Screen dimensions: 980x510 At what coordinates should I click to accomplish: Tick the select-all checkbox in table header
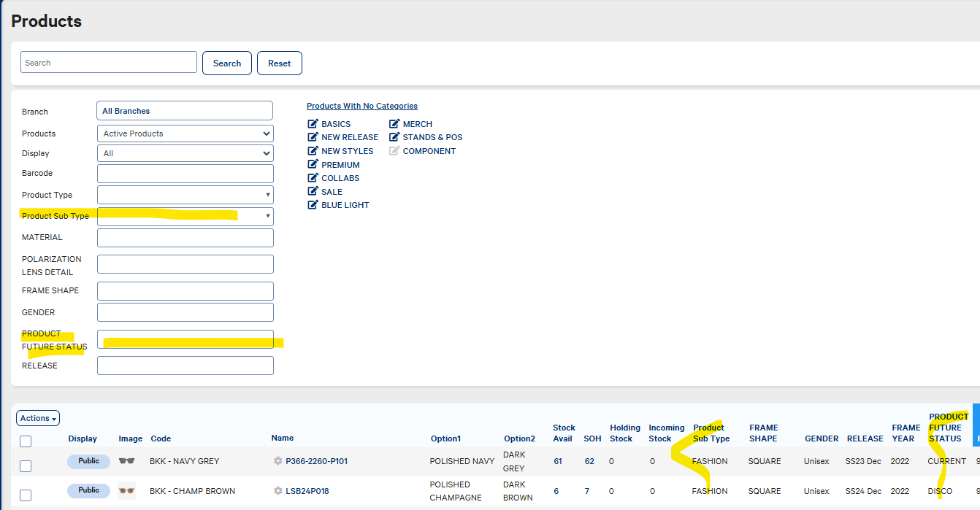[26, 441]
